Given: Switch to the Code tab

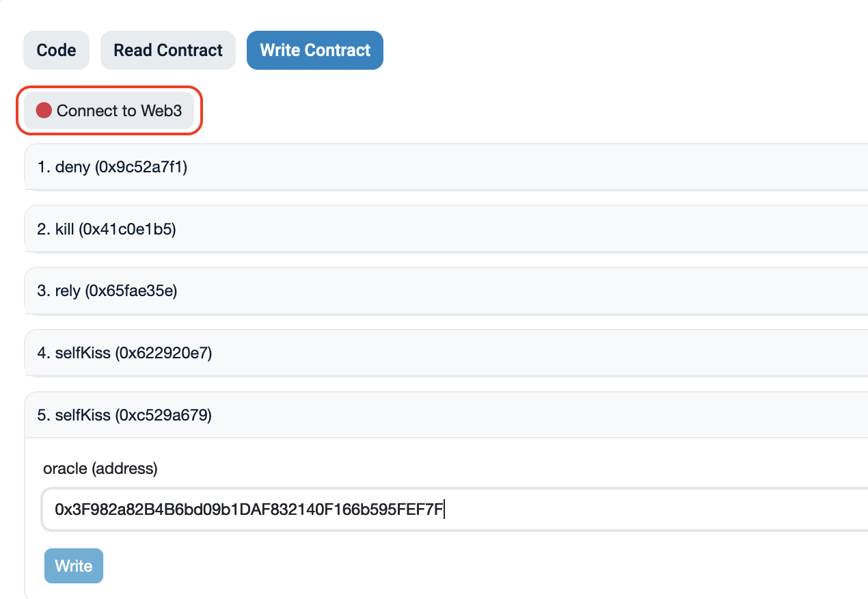Looking at the screenshot, I should (x=56, y=50).
